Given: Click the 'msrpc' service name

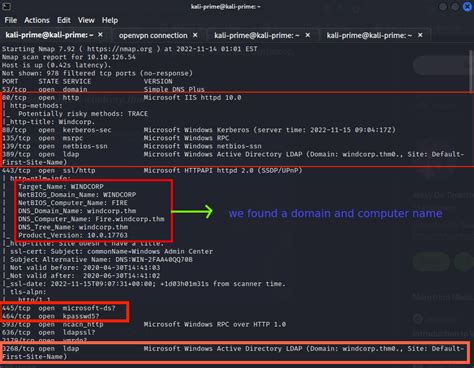Looking at the screenshot, I should pyautogui.click(x=73, y=138).
